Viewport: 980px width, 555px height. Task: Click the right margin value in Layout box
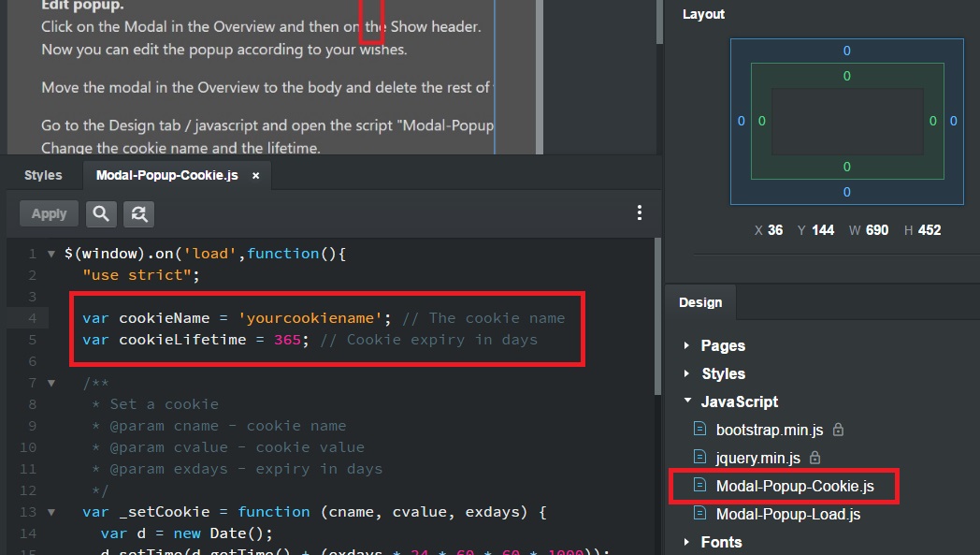[953, 121]
